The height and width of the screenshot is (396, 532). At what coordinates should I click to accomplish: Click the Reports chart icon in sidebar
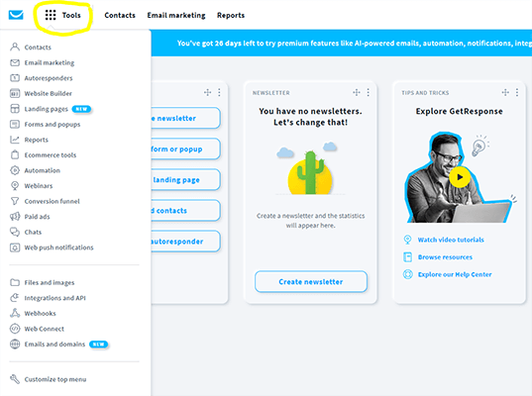pos(15,140)
